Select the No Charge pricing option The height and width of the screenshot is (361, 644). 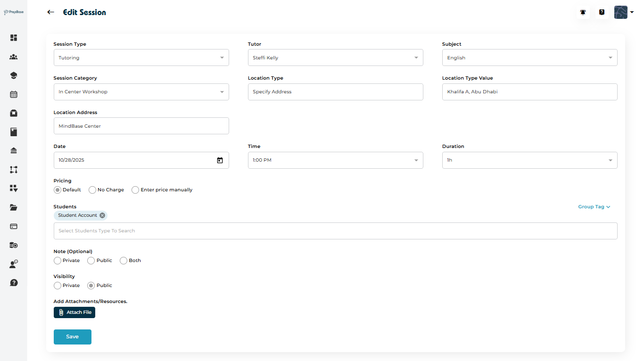click(92, 190)
